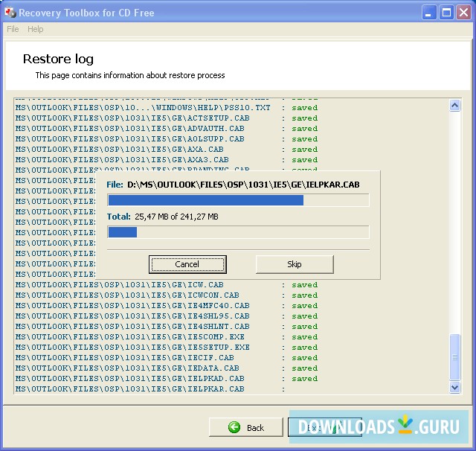Select the ACTSETUP.CAB log entry
The height and width of the screenshot is (451, 476).
click(x=167, y=118)
